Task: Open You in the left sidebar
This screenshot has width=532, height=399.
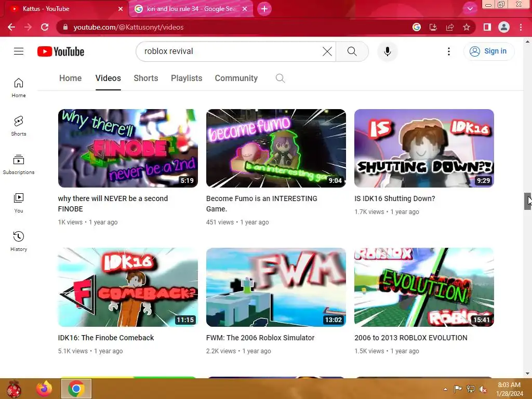Action: 19,203
